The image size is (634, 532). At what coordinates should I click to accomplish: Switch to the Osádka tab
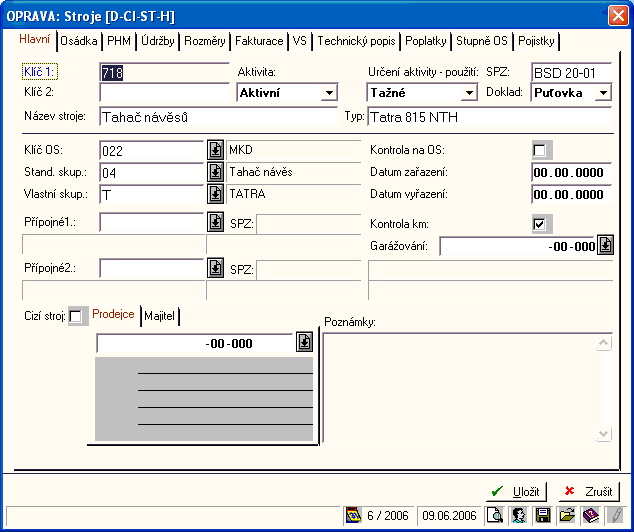[x=79, y=41]
